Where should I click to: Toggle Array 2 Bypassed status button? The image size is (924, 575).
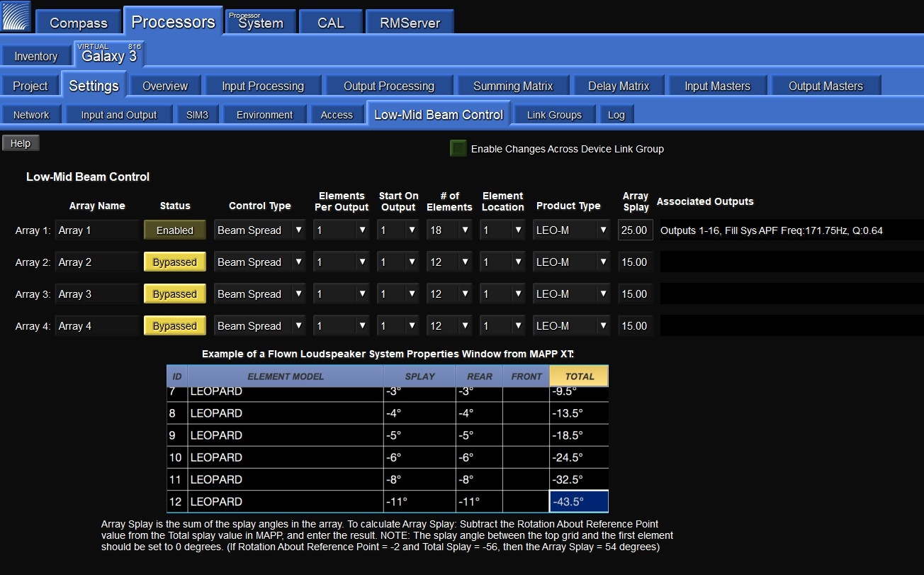[174, 262]
